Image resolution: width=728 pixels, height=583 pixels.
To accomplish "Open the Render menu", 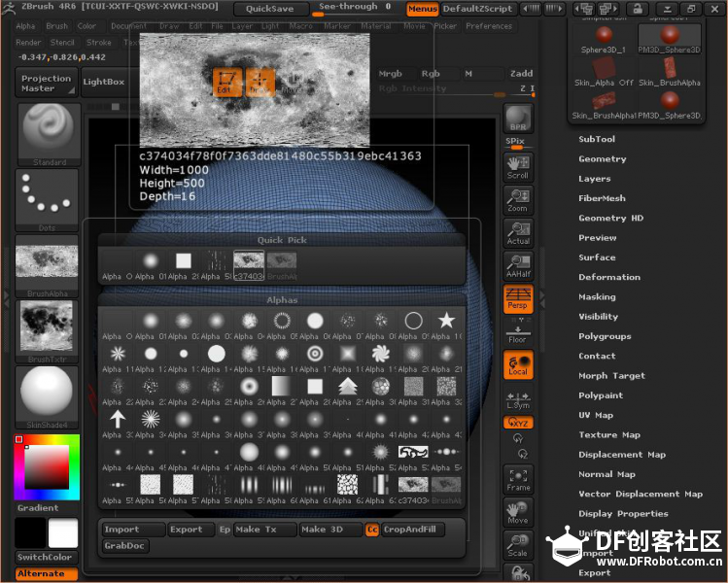I will (28, 42).
